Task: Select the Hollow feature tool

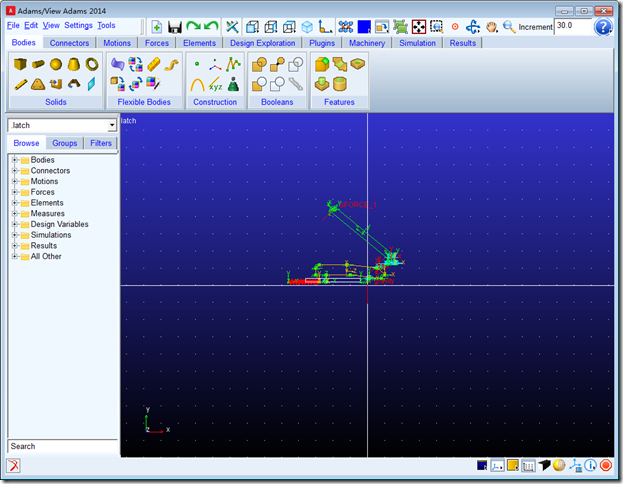Action: [x=340, y=84]
